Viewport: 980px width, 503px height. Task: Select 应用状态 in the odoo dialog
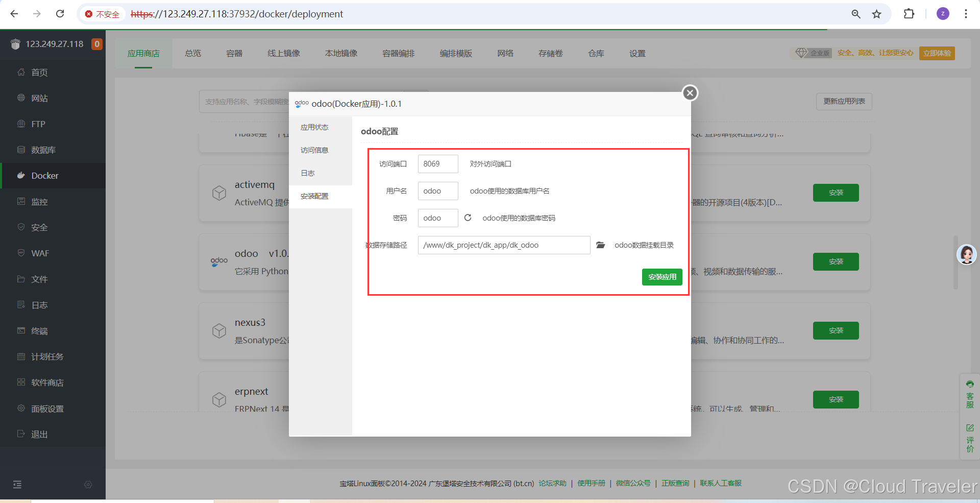pyautogui.click(x=321, y=127)
